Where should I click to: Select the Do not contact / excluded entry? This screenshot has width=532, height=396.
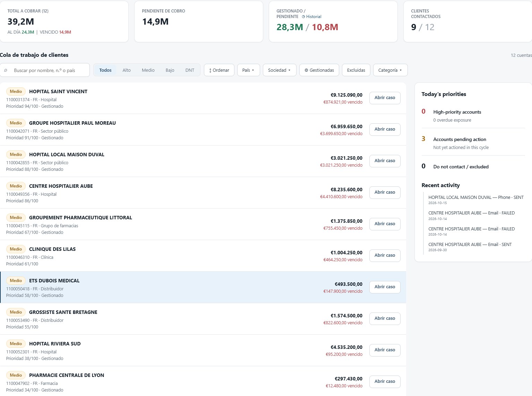pos(461,167)
